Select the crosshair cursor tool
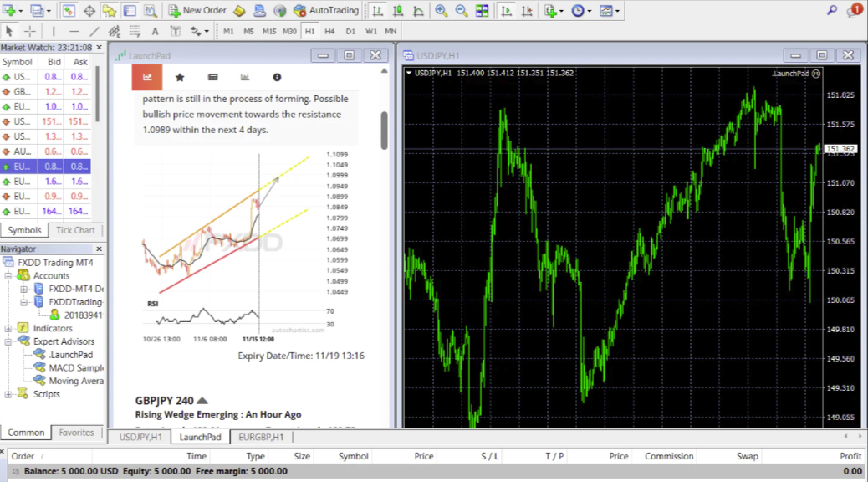Image resolution: width=868 pixels, height=482 pixels. click(x=29, y=31)
